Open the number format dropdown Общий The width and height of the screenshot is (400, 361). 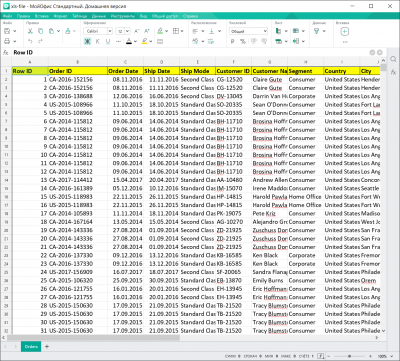pos(249,31)
